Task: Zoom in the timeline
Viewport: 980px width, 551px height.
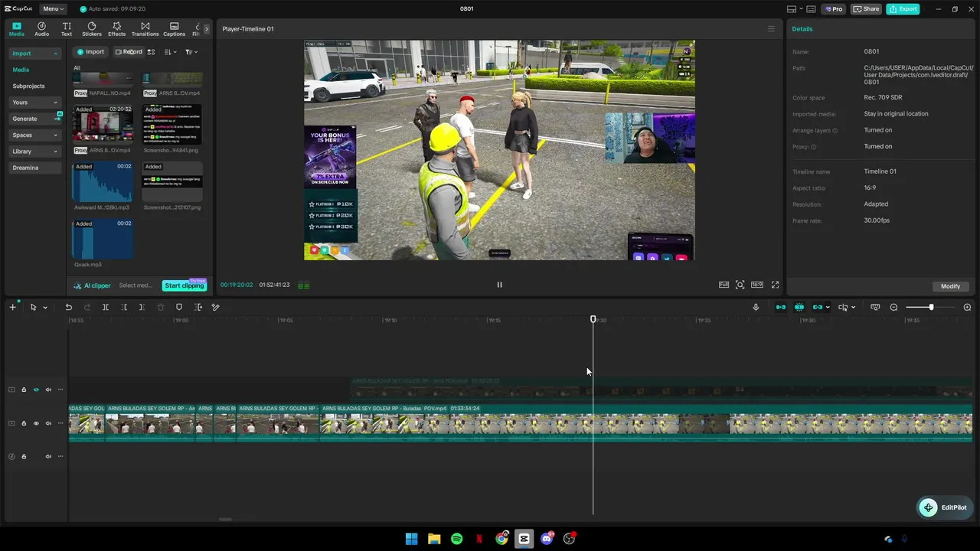Action: [967, 308]
